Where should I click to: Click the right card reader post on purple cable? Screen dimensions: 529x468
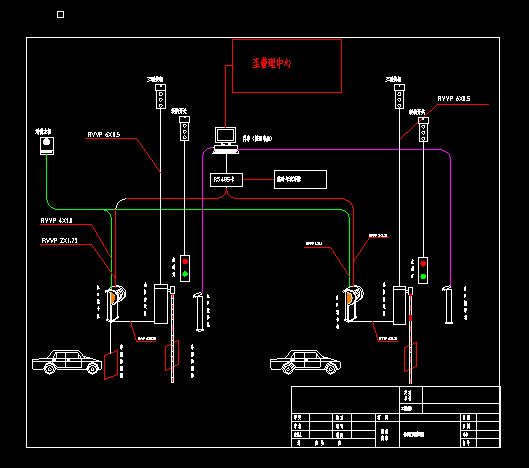pos(448,305)
